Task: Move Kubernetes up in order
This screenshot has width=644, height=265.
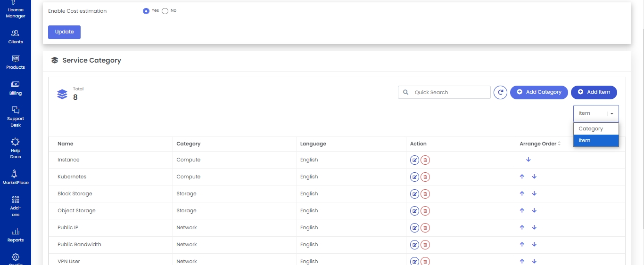Action: 522,177
